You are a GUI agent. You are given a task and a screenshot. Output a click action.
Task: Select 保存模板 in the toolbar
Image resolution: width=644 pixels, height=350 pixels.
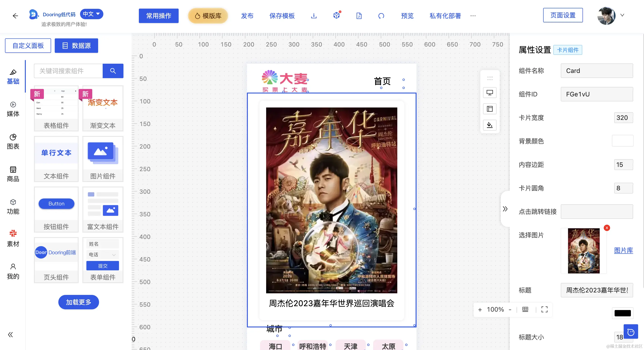click(x=282, y=16)
